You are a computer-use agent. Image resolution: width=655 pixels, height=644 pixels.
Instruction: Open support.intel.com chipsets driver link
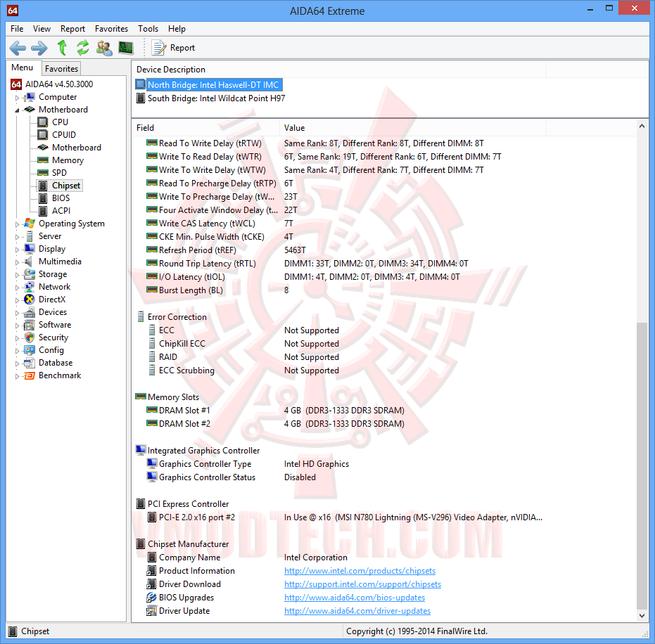(362, 584)
